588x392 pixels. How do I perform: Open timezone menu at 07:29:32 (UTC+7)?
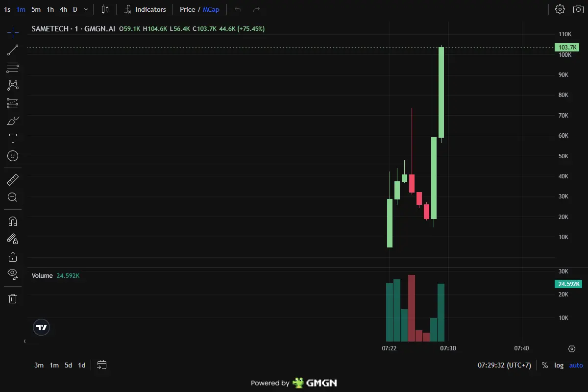(504, 365)
